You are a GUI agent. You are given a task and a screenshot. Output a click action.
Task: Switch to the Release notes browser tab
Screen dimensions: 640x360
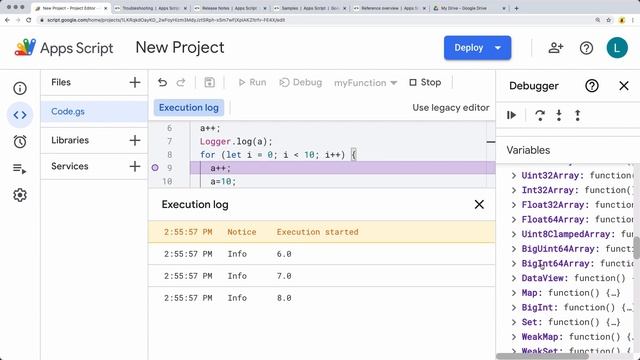point(230,8)
